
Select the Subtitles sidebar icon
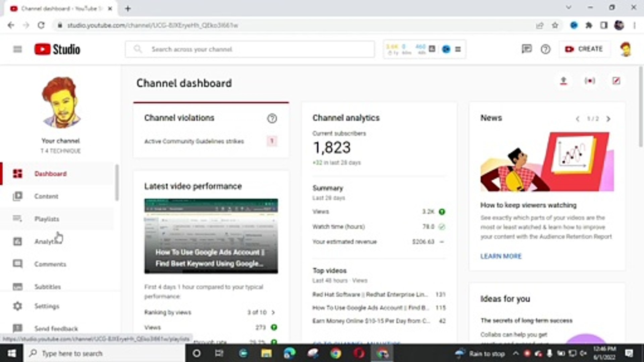(x=17, y=287)
